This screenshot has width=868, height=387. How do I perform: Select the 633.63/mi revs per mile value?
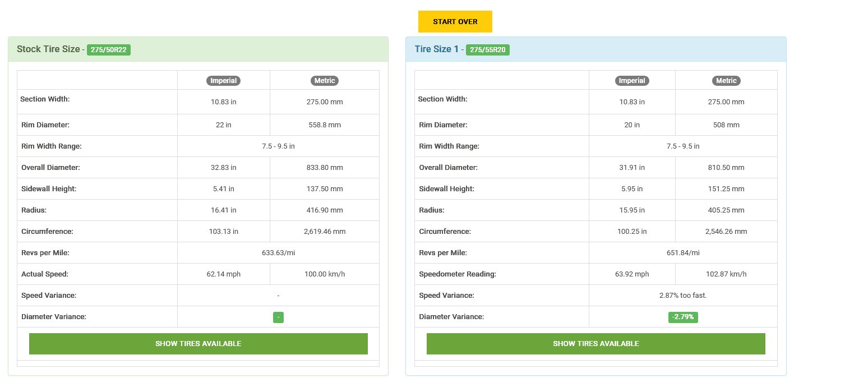coord(279,253)
